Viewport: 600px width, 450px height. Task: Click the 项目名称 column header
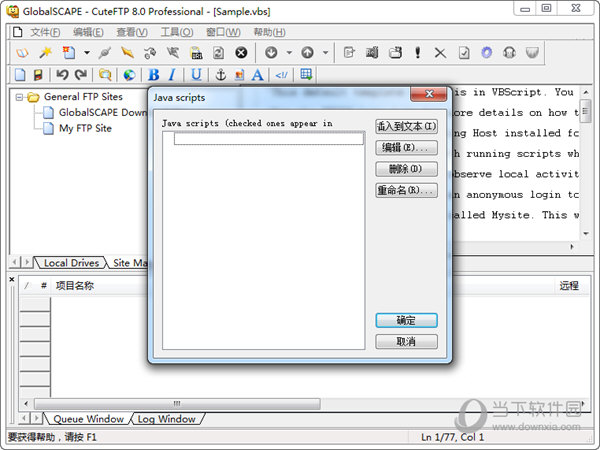[x=75, y=285]
